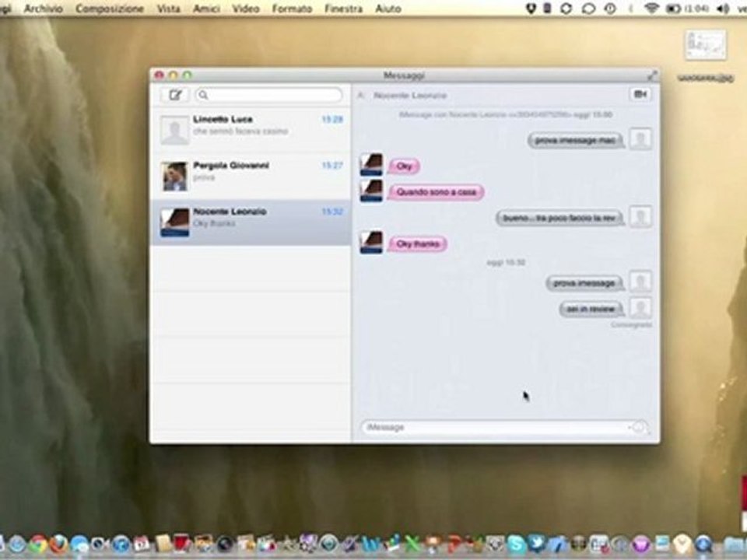Open the calendar app in the Dock
The height and width of the screenshot is (560, 747).
(142, 544)
